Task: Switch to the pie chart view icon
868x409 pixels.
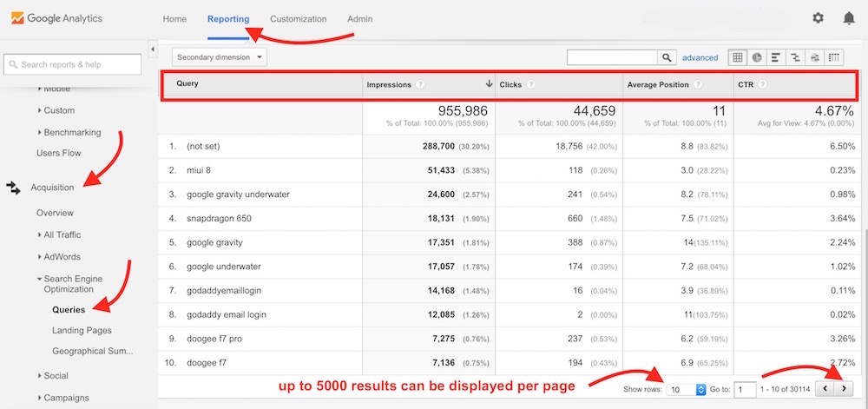Action: point(757,57)
